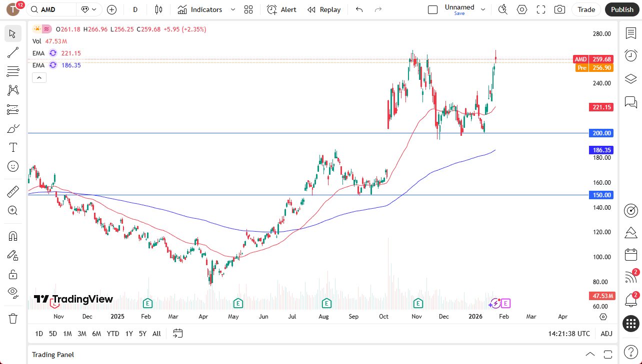Select the Text annotation tool
This screenshot has height=364, width=642.
pyautogui.click(x=13, y=147)
